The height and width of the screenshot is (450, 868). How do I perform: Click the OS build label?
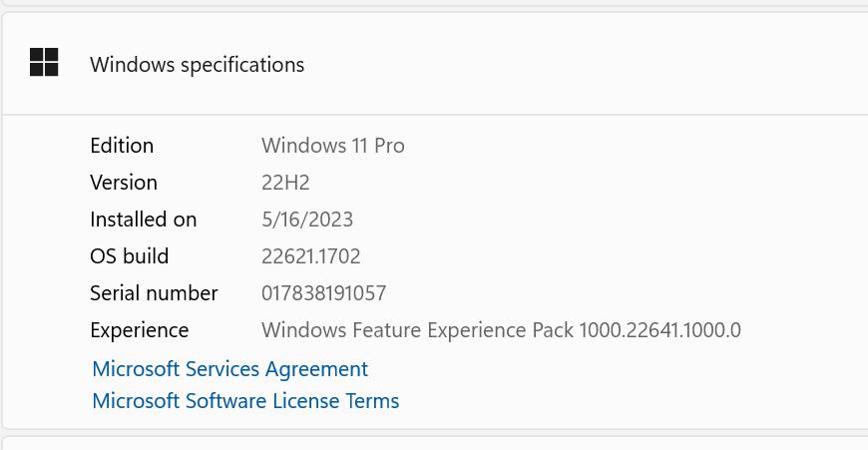(x=129, y=256)
